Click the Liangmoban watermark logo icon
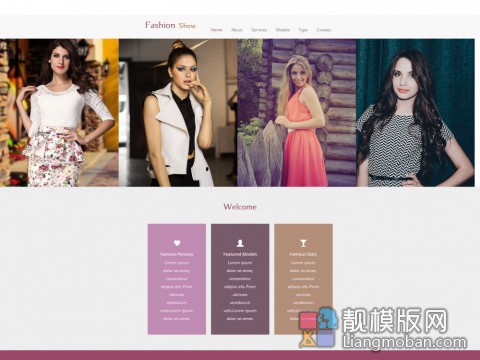 click(318, 327)
